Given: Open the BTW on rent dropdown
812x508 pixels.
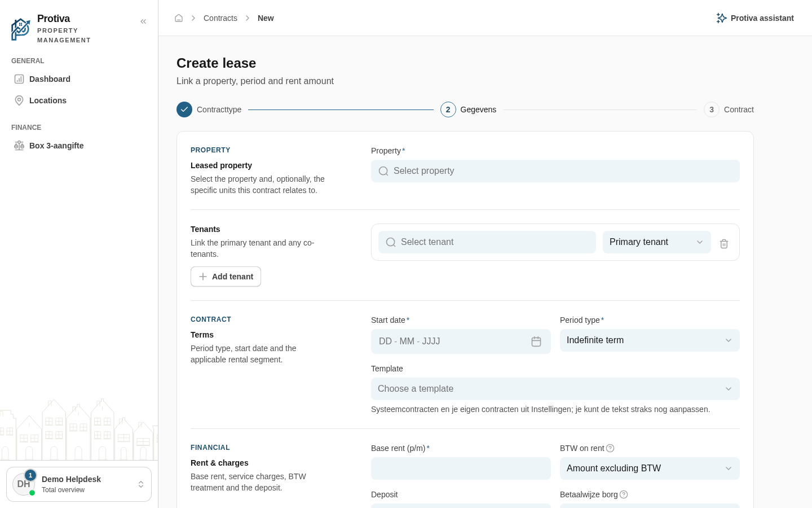Looking at the screenshot, I should 650,468.
